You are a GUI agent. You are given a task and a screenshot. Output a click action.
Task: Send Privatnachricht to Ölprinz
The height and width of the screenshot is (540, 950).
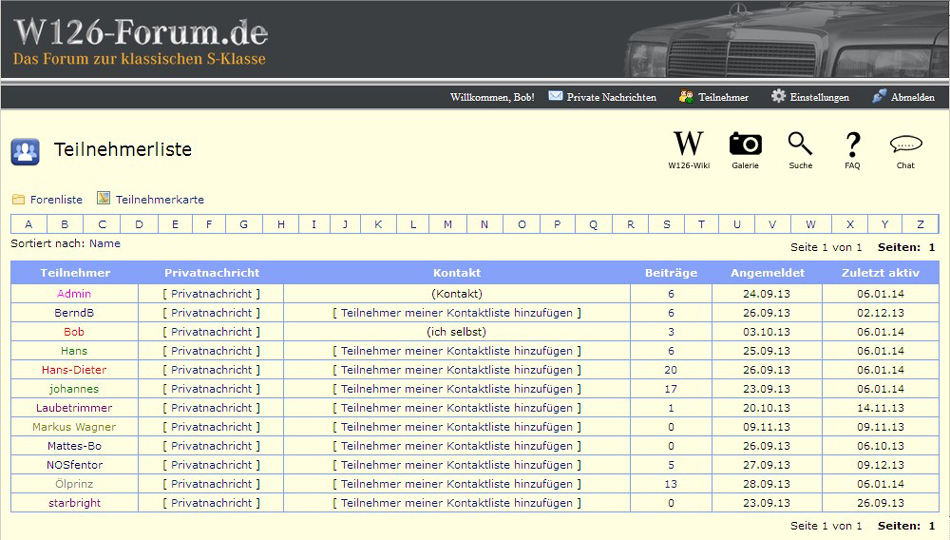[211, 484]
